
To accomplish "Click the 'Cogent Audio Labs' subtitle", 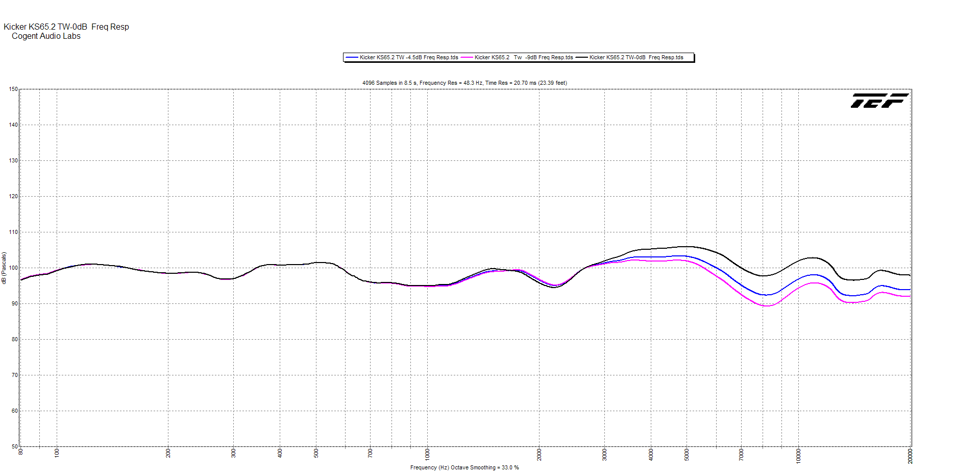I will pyautogui.click(x=46, y=36).
